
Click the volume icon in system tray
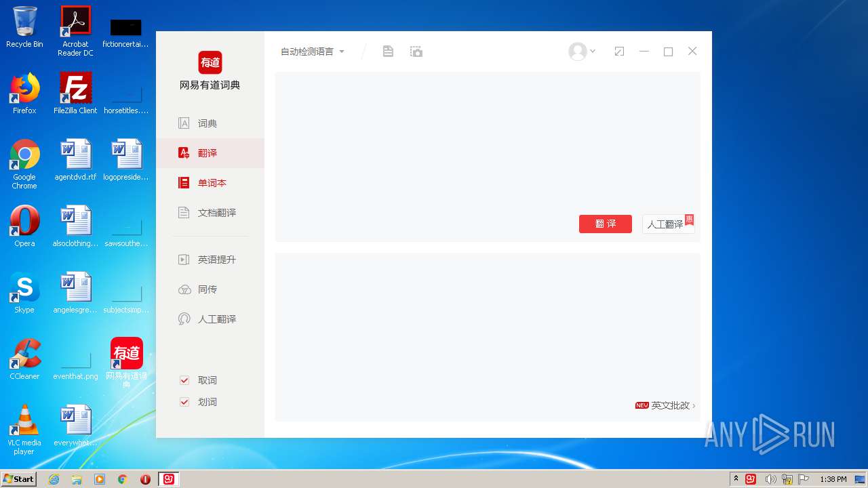(x=770, y=479)
